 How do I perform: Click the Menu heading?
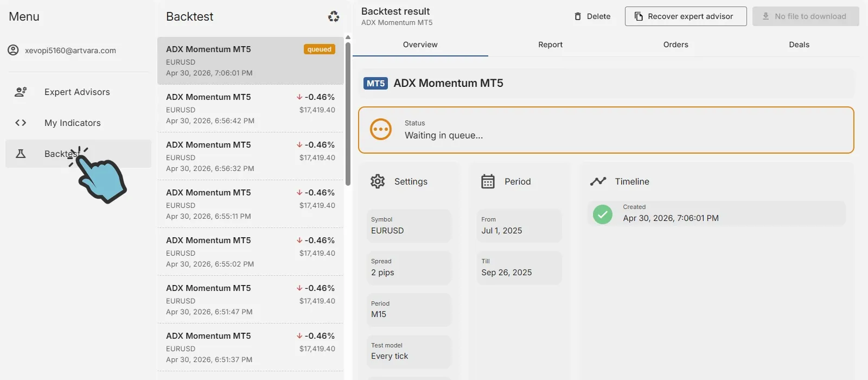24,17
